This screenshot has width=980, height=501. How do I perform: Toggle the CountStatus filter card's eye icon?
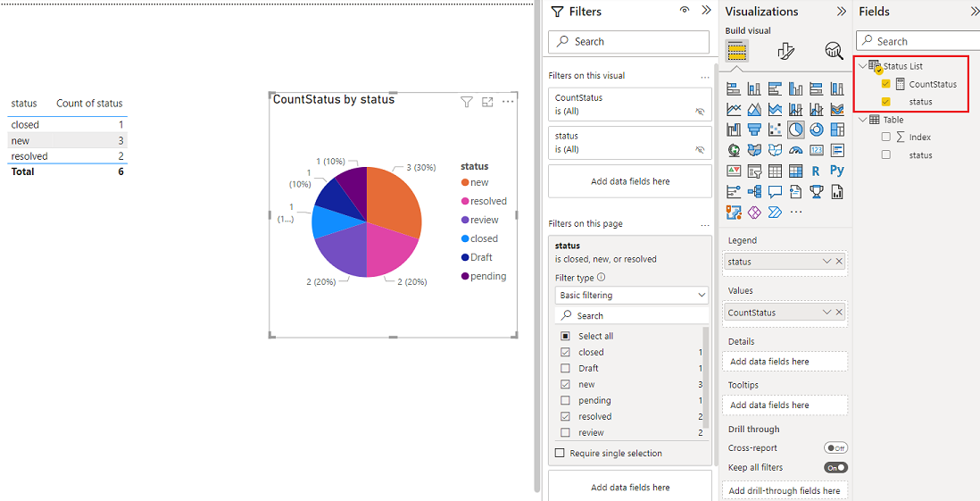pyautogui.click(x=700, y=112)
